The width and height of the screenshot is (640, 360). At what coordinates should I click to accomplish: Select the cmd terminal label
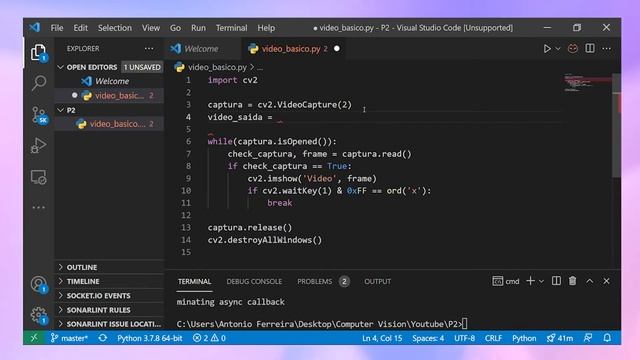(x=506, y=281)
